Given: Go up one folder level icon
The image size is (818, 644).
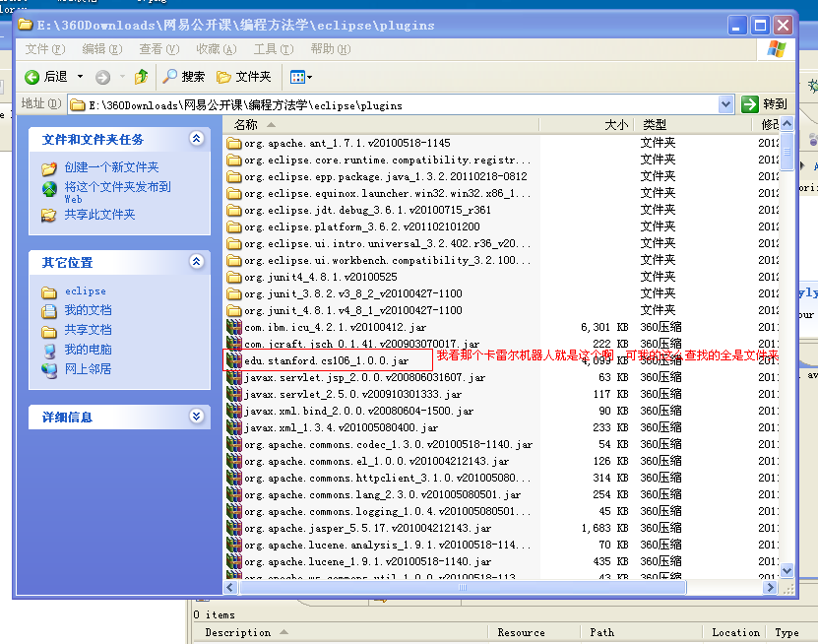Looking at the screenshot, I should (141, 77).
